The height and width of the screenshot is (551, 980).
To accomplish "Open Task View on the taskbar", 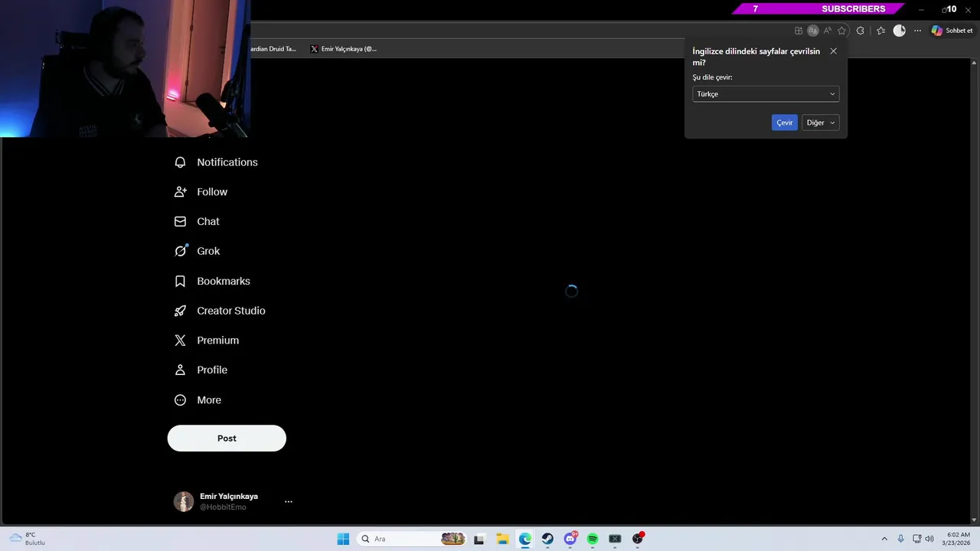I will [479, 539].
